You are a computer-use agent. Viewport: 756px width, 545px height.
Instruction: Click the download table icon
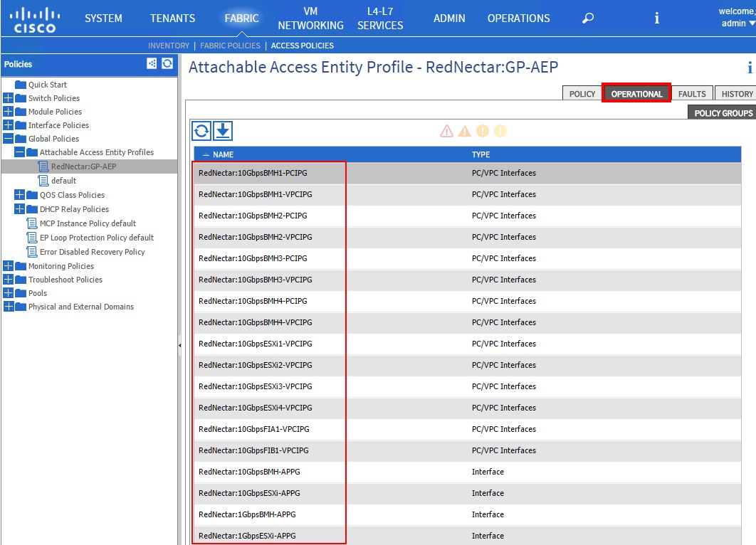[224, 131]
